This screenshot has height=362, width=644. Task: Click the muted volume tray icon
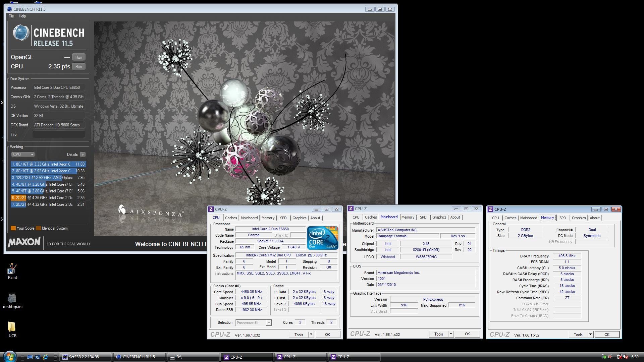coord(626,357)
